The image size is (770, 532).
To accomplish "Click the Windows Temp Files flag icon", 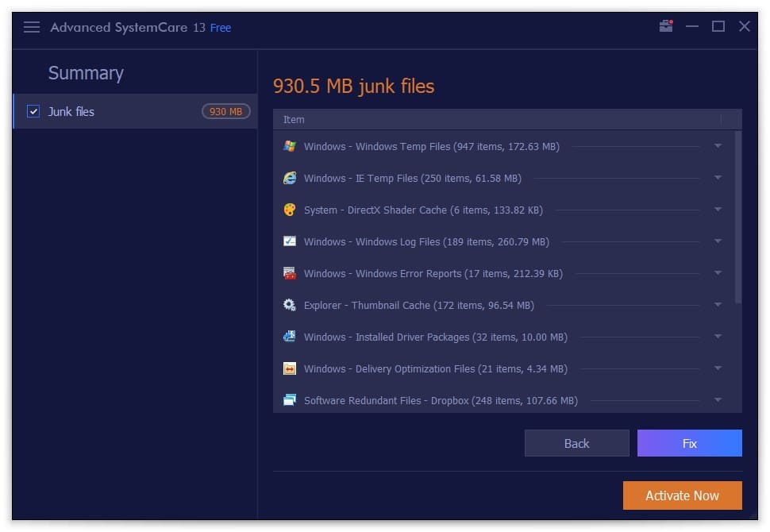I will click(290, 146).
